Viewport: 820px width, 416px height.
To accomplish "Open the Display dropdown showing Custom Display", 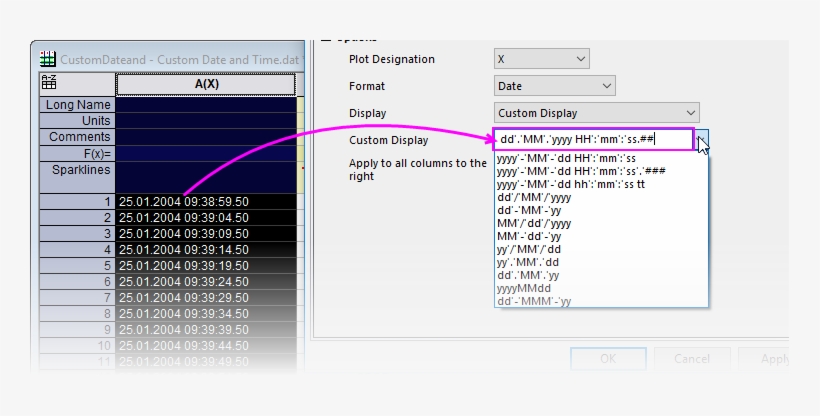I will [x=596, y=113].
